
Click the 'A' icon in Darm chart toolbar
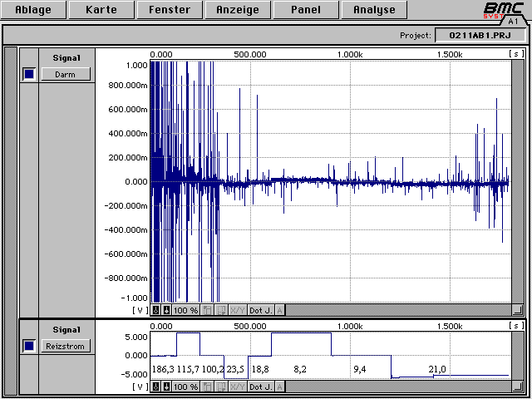(x=279, y=310)
